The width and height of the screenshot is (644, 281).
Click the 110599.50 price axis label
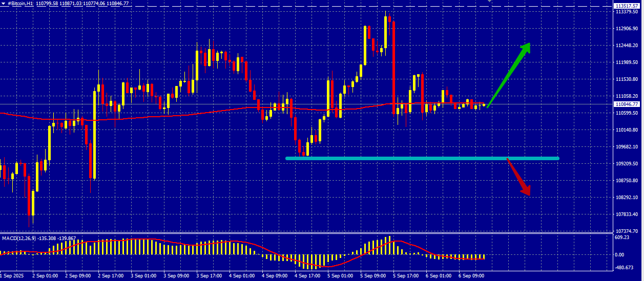coord(627,113)
